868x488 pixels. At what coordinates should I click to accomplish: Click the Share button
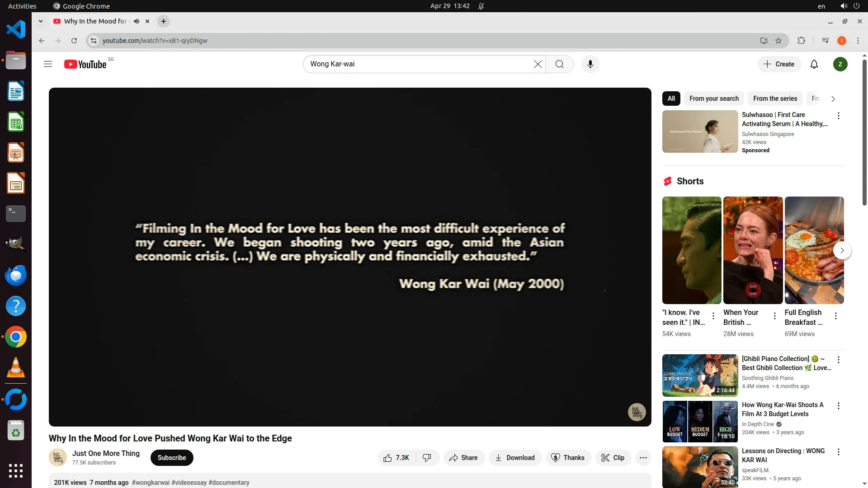463,458
